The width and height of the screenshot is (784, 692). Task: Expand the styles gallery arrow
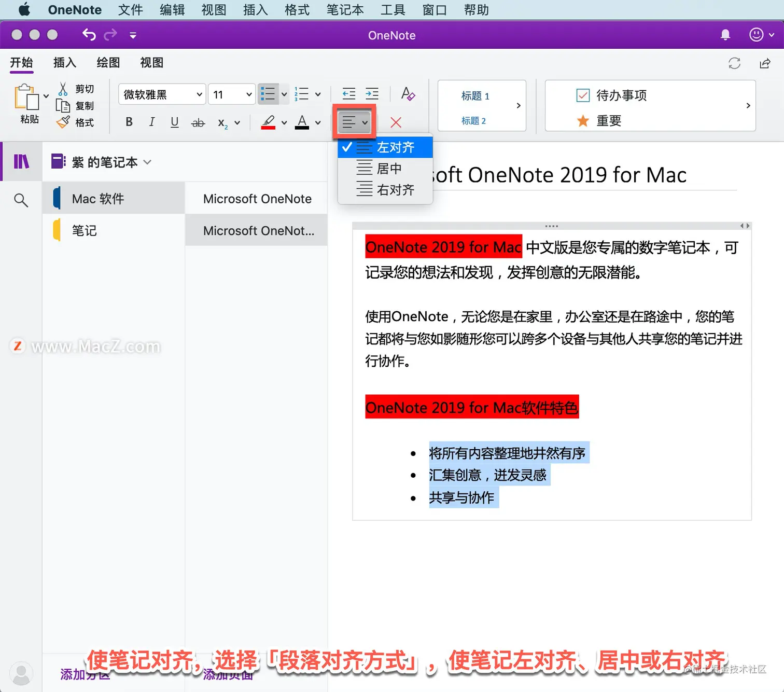(x=519, y=105)
